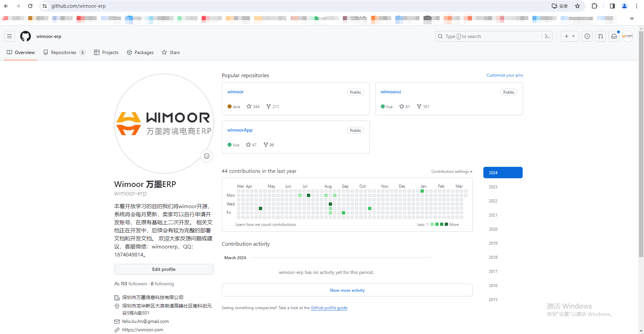Viewport: 644px width, 334px height.
Task: Open the command palette icon in search
Action: pyautogui.click(x=547, y=36)
